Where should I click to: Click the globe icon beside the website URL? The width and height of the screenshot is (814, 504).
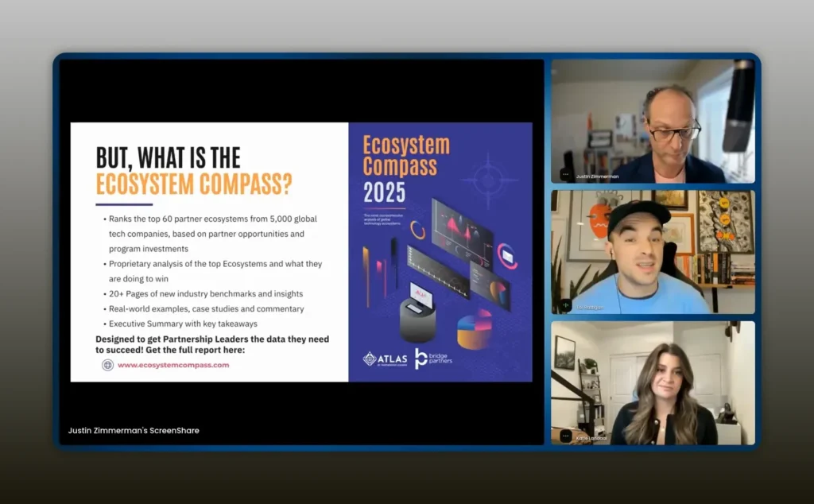click(107, 365)
